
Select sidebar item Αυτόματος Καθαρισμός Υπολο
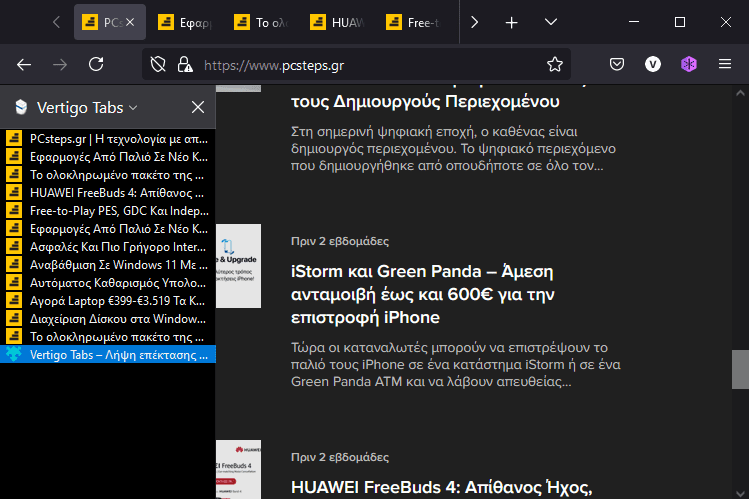[x=108, y=283]
